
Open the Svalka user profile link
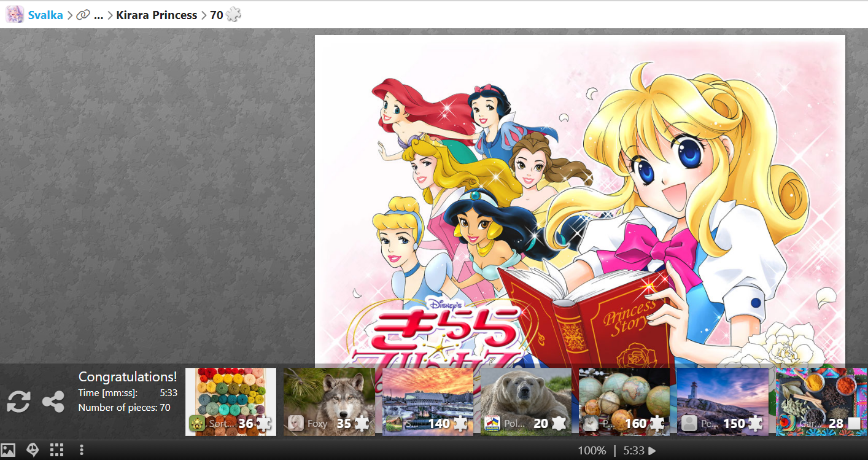[45, 15]
